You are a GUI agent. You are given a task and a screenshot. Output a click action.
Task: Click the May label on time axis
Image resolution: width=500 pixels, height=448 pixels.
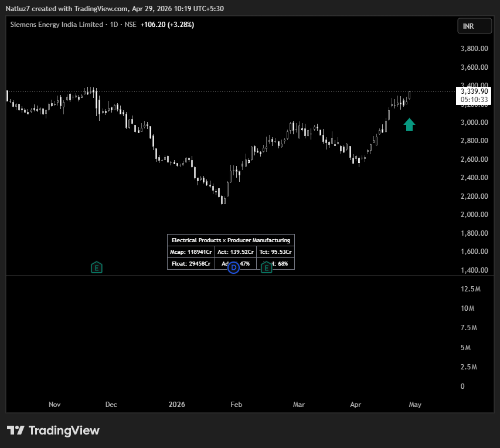click(415, 405)
